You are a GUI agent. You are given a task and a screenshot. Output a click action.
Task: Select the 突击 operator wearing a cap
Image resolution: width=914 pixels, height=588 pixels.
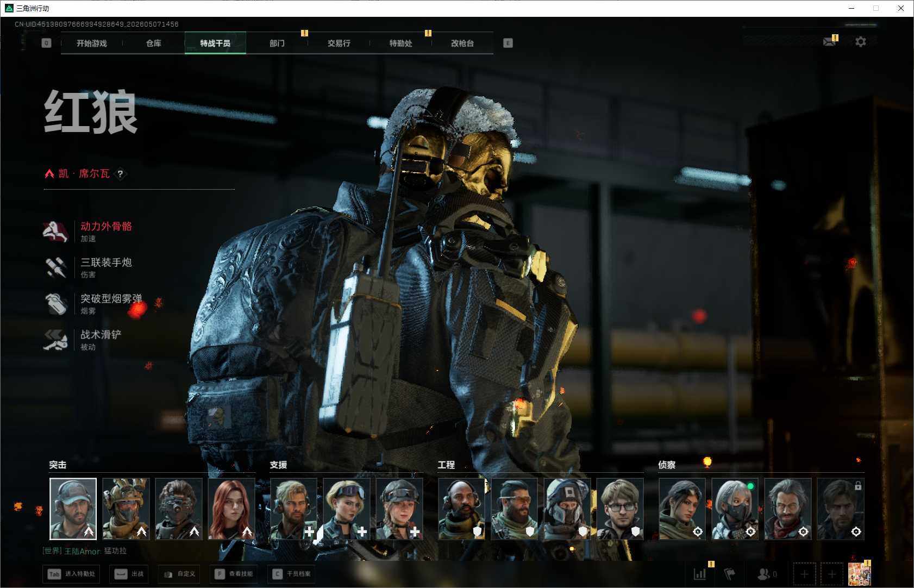click(73, 509)
